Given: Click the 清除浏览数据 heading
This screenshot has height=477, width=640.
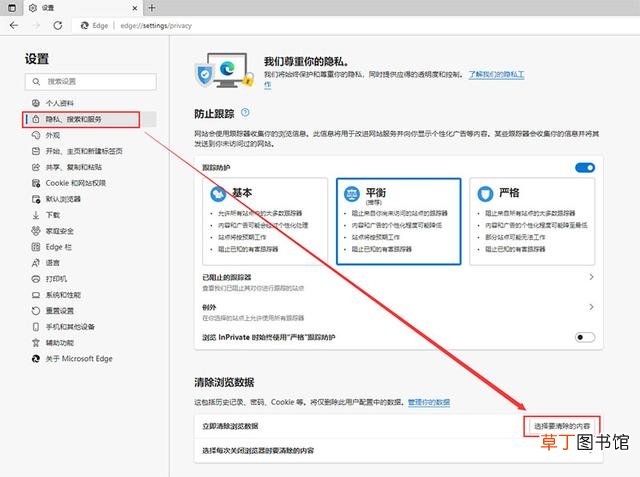Looking at the screenshot, I should click(x=224, y=382).
